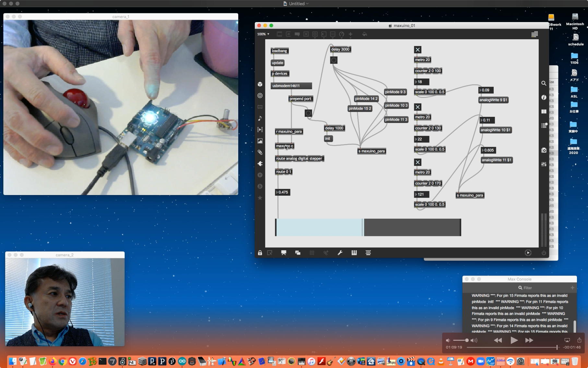
Task: Open the calendar grid icon in top toolbar
Action: point(535,34)
